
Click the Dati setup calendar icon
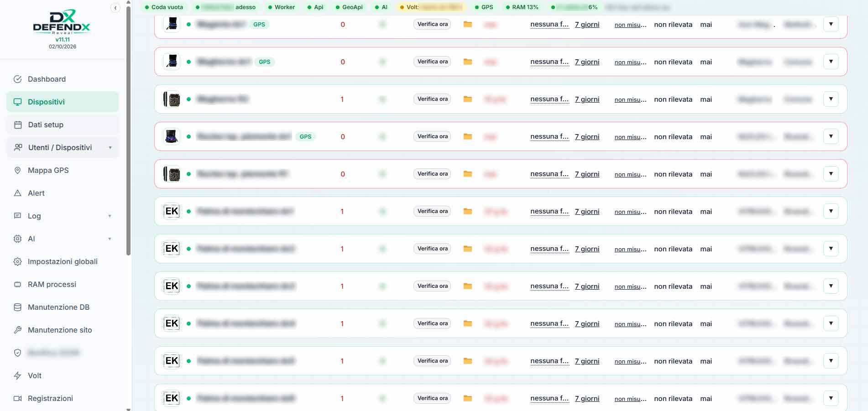click(x=18, y=125)
